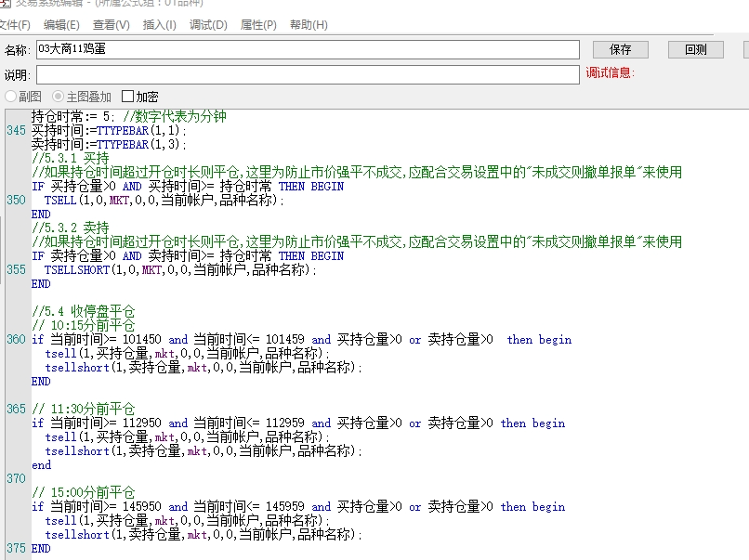Click the 保存 button

coord(620,49)
